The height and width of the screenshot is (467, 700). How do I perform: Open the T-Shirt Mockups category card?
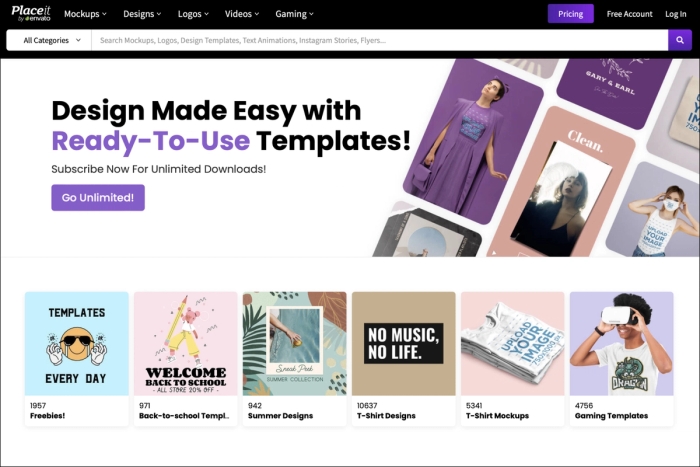pyautogui.click(x=512, y=359)
